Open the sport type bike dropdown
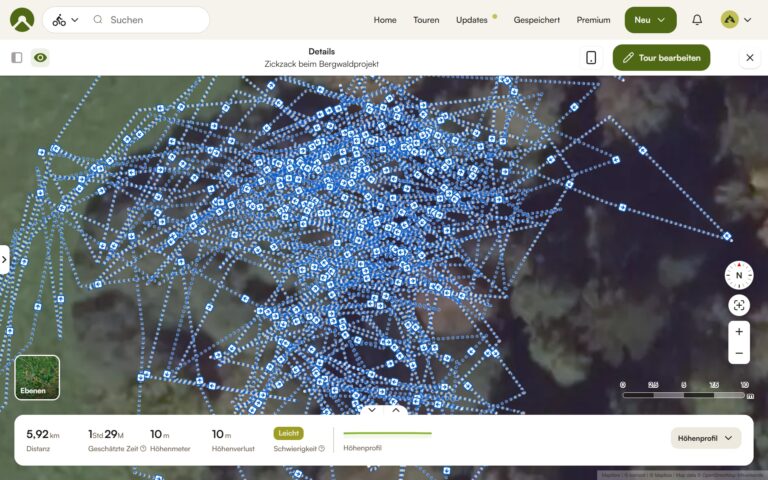The height and width of the screenshot is (480, 768). pyautogui.click(x=65, y=20)
